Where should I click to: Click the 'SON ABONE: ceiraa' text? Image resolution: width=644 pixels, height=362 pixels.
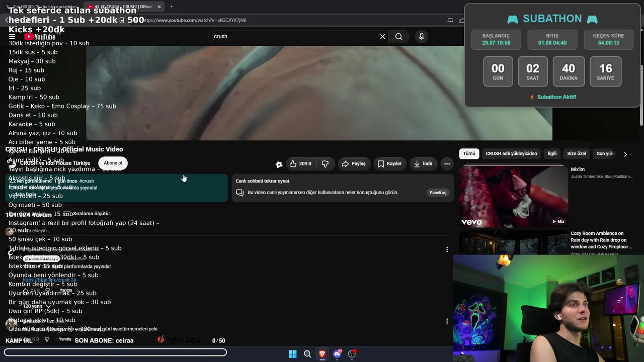point(104,340)
